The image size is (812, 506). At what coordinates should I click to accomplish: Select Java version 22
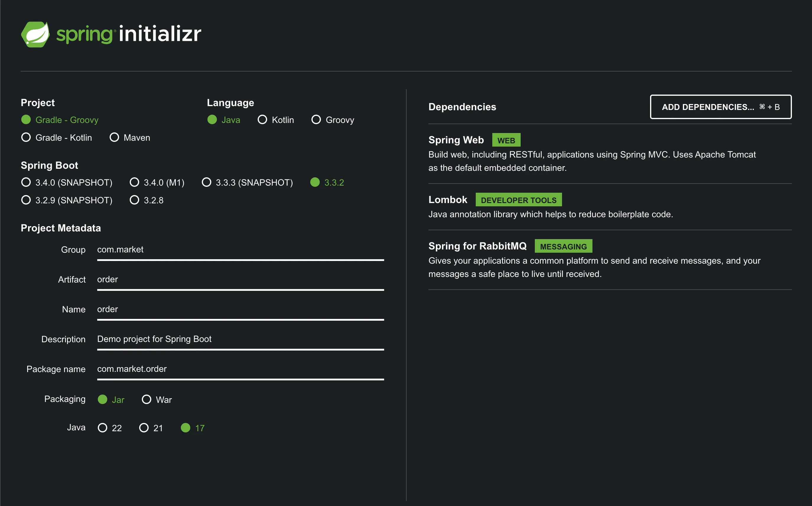tap(102, 428)
